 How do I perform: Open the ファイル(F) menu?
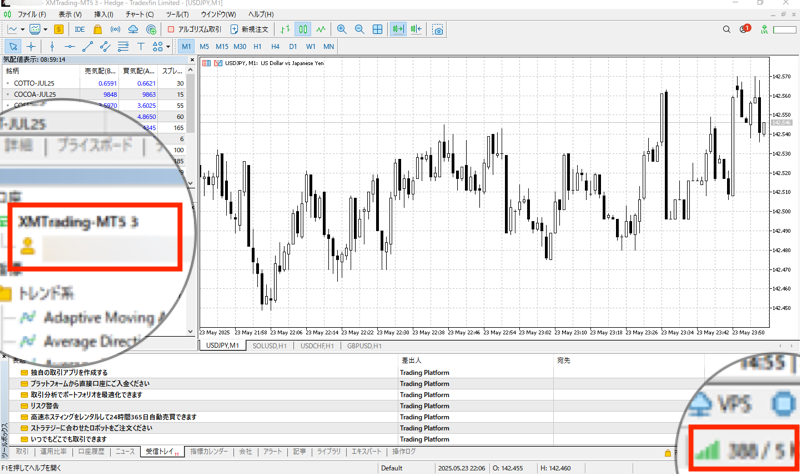coord(32,14)
